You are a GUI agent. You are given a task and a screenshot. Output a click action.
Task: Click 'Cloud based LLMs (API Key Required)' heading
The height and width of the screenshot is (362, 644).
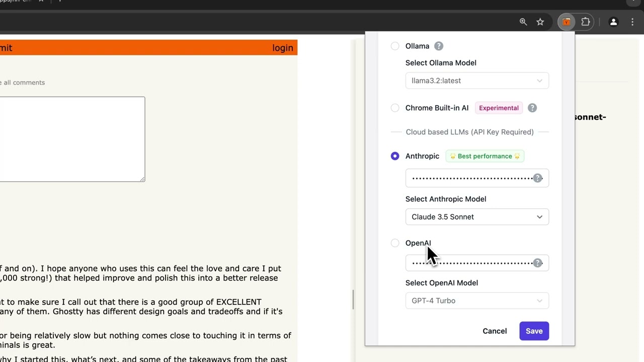pyautogui.click(x=470, y=132)
